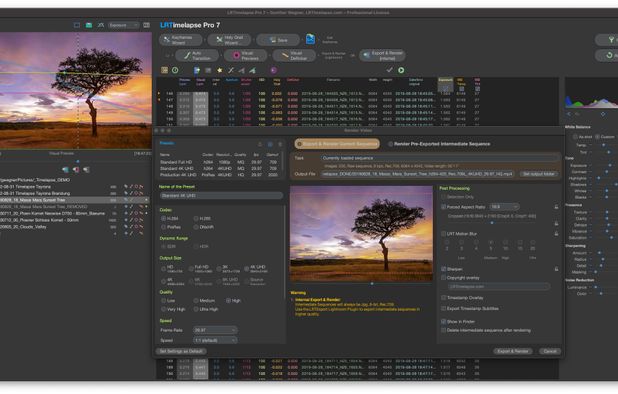Open the Task dropdown showing currently loaded sequence
Image resolution: width=618 pixels, height=394 pixels.
pos(440,158)
